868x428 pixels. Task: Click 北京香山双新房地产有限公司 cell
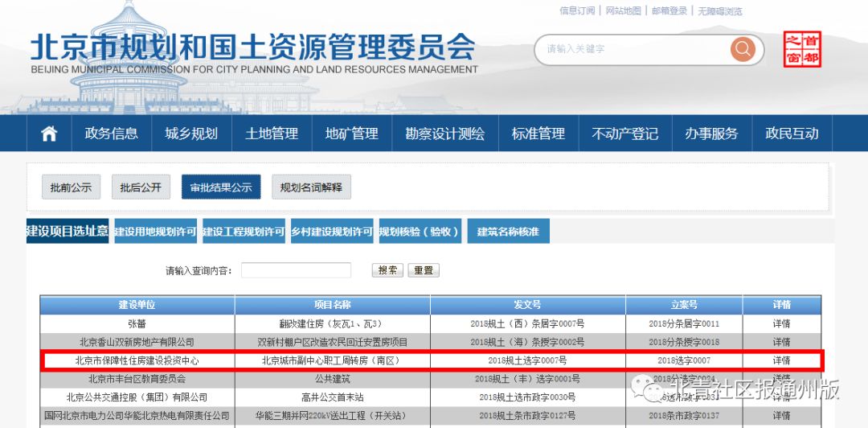137,342
